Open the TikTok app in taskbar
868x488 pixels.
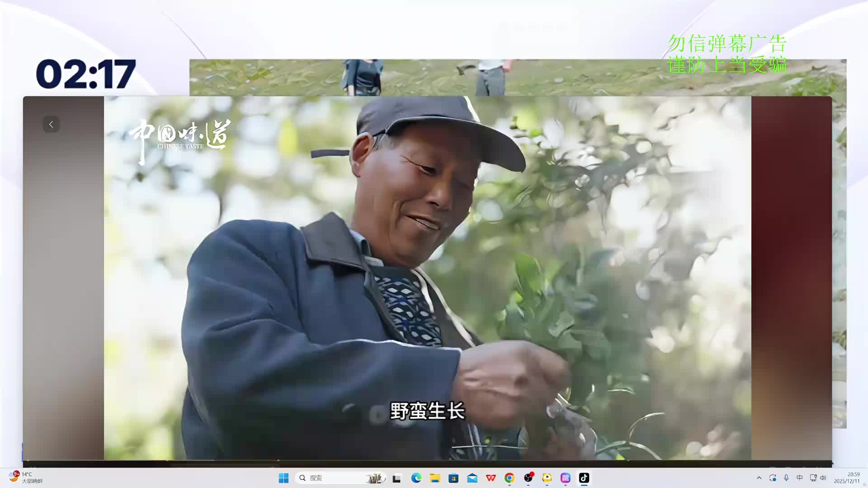(584, 478)
